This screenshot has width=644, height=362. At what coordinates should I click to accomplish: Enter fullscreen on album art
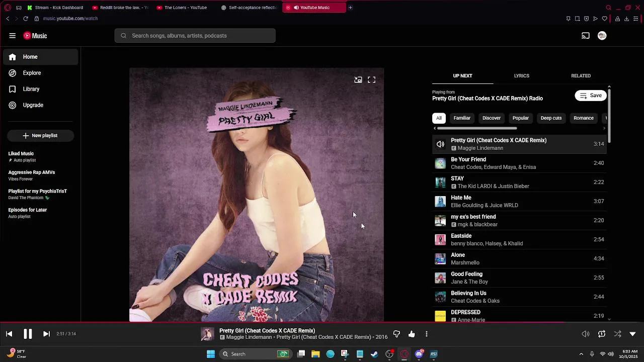(371, 80)
